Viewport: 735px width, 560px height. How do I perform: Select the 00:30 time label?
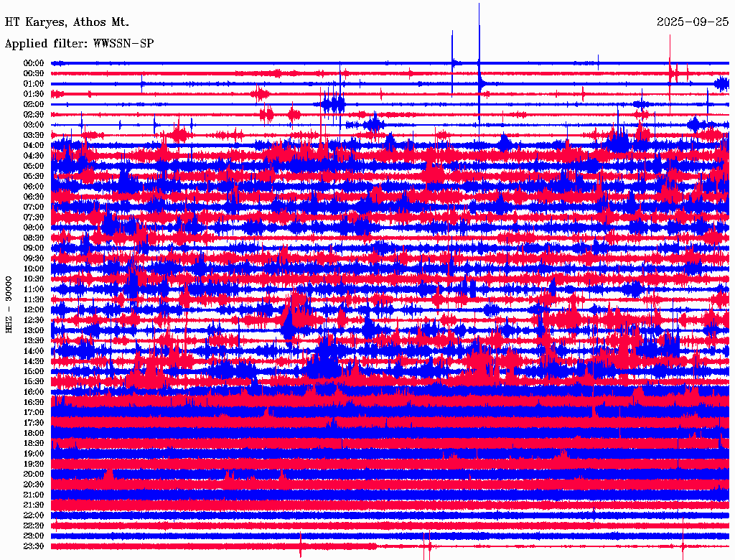tap(33, 74)
